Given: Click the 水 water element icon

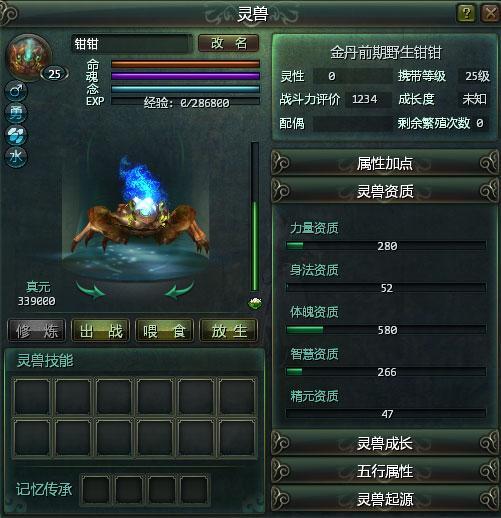Looking at the screenshot, I should (x=16, y=156).
